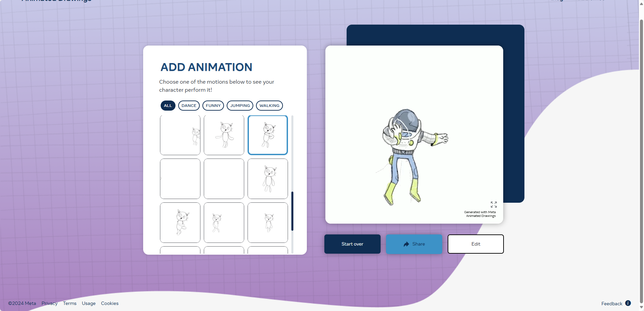Choose the first-row cat at thumbnail edge
Viewport: 644px width, 311px height.
tap(180, 135)
